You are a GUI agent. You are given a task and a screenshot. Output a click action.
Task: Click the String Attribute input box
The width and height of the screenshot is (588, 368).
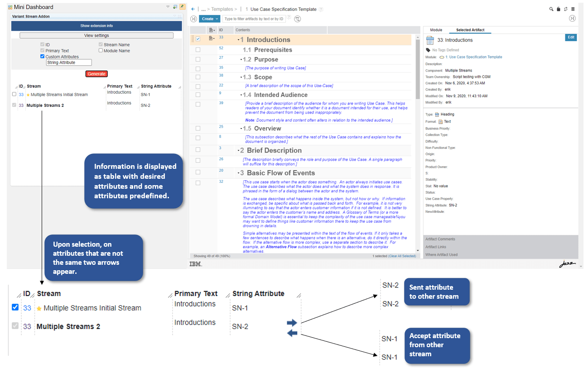pyautogui.click(x=69, y=63)
